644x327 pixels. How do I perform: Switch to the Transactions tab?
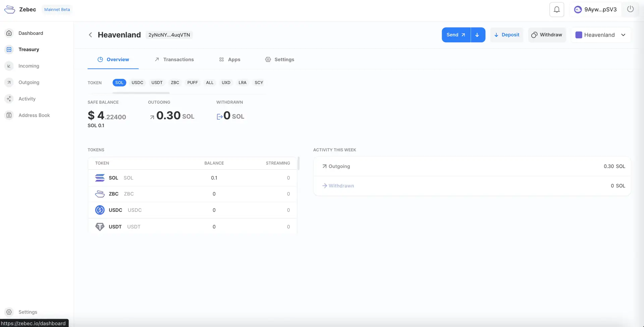tap(174, 59)
